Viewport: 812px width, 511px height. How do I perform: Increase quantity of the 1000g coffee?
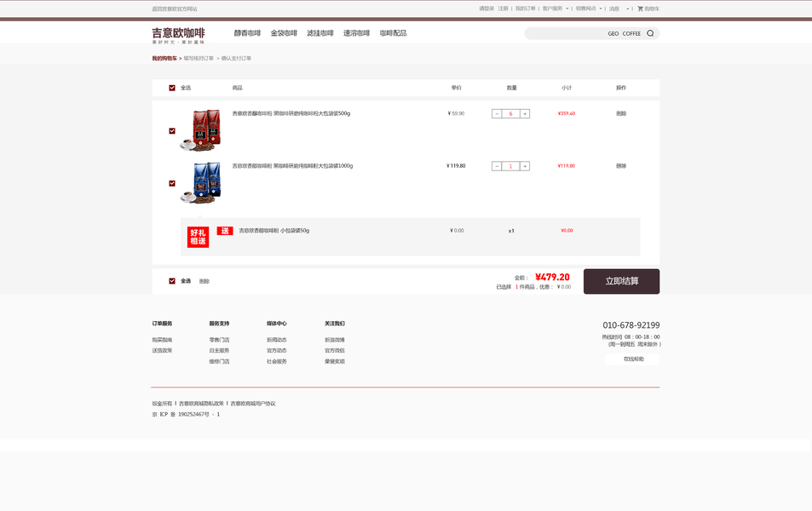click(x=525, y=166)
